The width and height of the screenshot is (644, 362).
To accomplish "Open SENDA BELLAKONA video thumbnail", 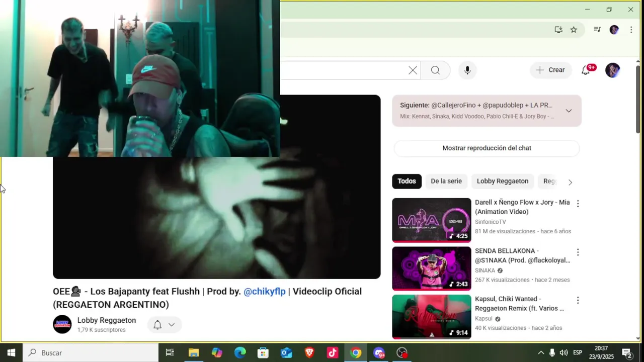I will [432, 268].
